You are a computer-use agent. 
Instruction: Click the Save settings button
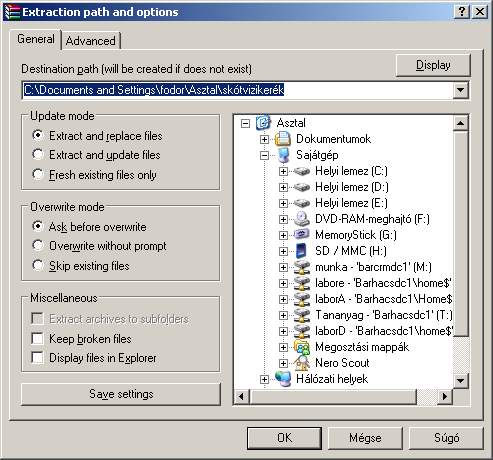(121, 394)
